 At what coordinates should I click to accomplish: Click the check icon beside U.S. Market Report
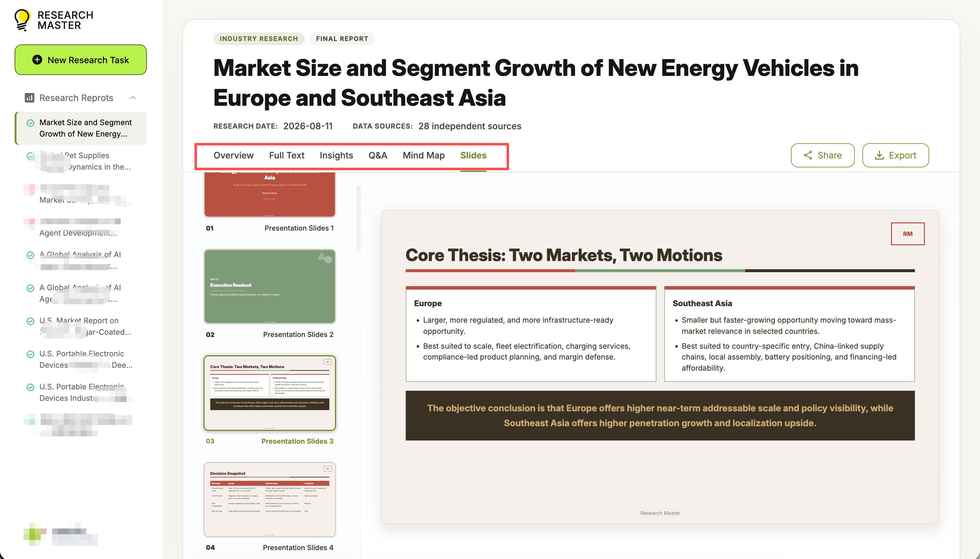coord(30,321)
